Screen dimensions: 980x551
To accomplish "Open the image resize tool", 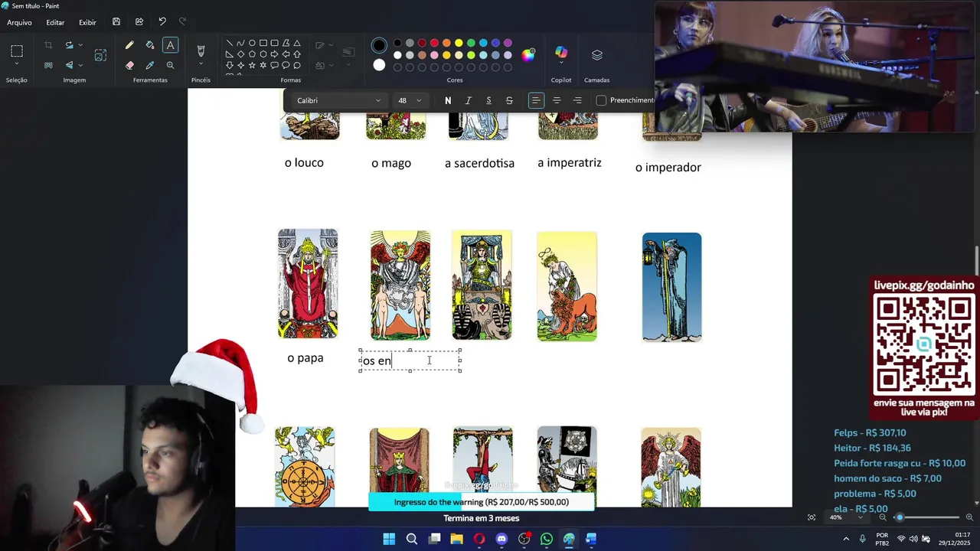I will (x=100, y=55).
